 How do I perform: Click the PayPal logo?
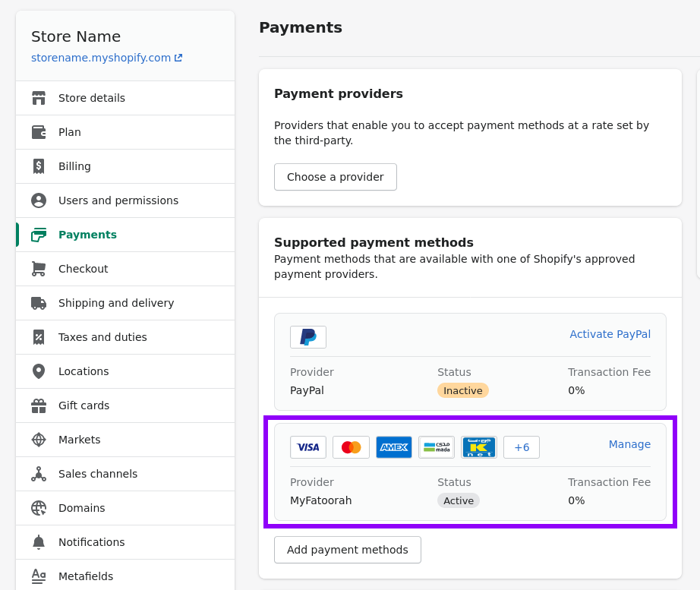click(308, 337)
